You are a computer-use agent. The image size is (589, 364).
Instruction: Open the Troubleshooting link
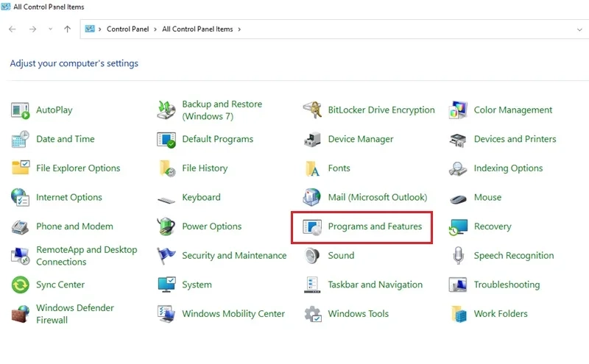click(507, 285)
